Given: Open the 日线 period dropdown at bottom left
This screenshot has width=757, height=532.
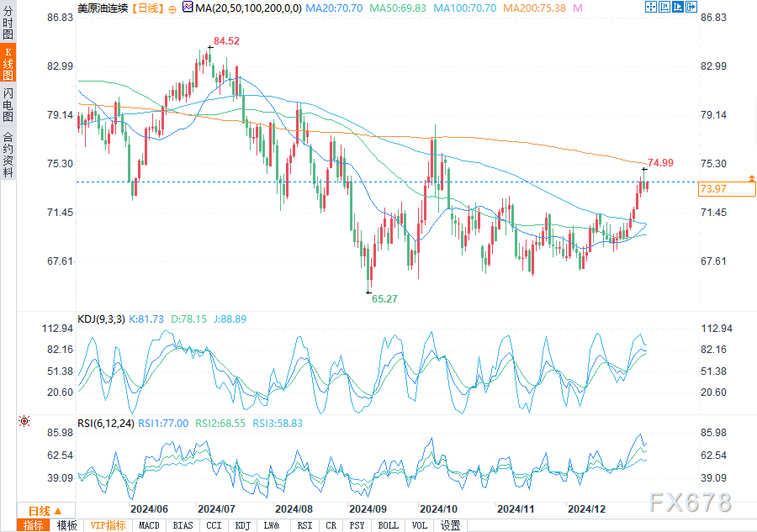Looking at the screenshot, I should point(46,511).
